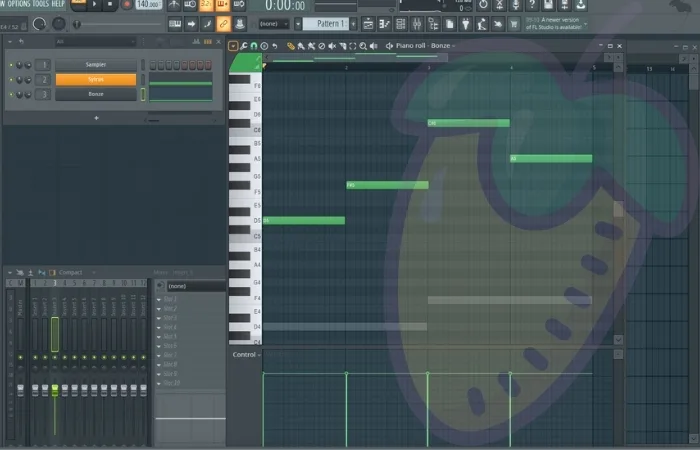
Task: Click the stamp icon in main toolbar
Action: [240, 24]
